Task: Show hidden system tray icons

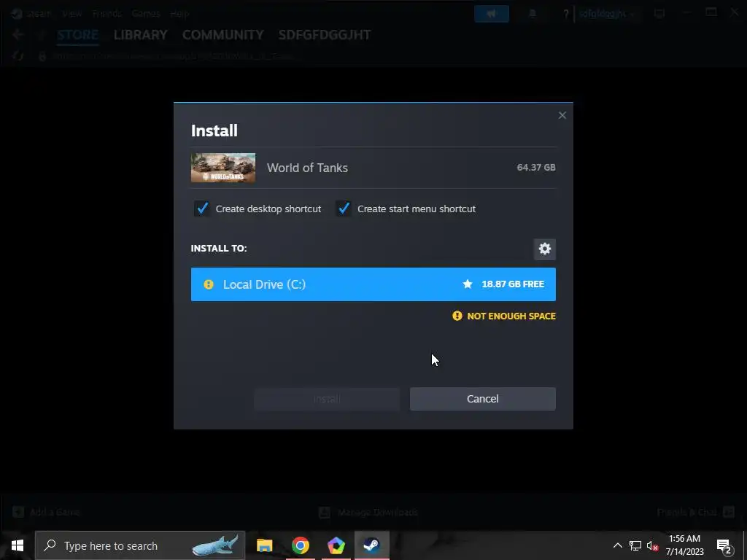Action: pos(617,545)
